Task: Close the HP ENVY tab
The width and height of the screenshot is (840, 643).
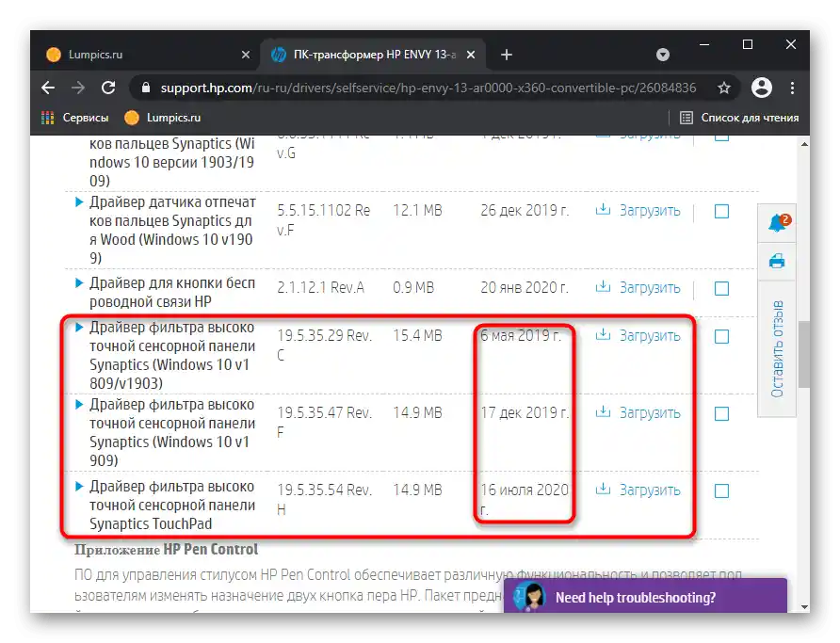Action: (x=470, y=55)
